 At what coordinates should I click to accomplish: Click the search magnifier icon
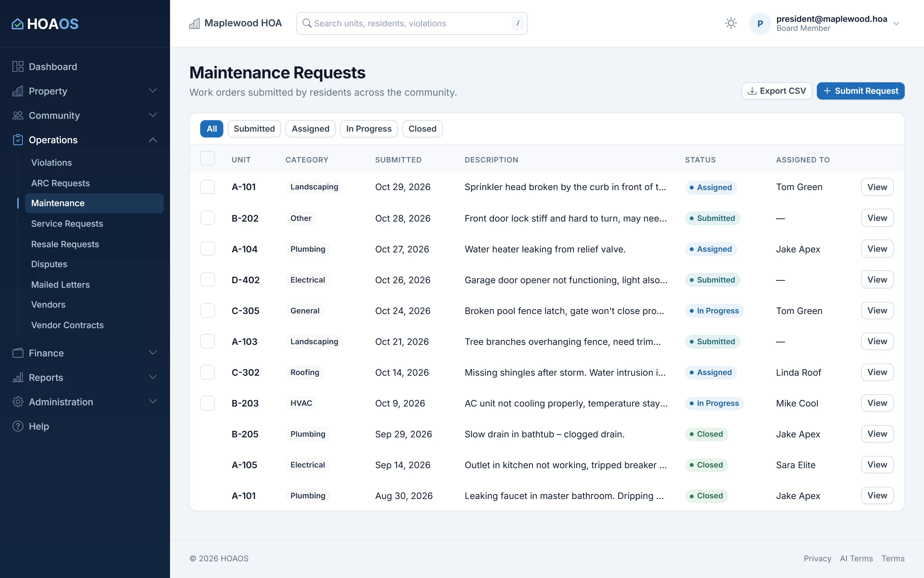[307, 23]
